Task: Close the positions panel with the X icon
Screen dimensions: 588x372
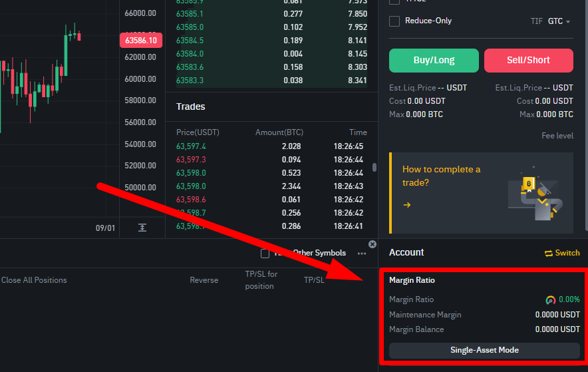Action: (x=372, y=244)
